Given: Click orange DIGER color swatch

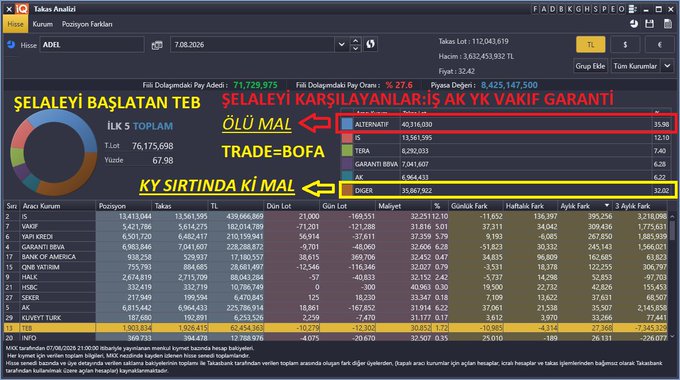Looking at the screenshot, I should tap(347, 190).
